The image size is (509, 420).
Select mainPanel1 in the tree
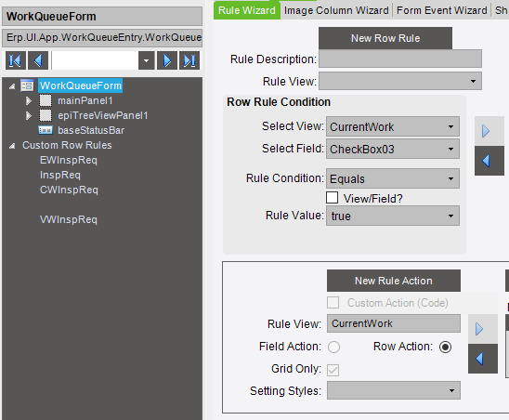[x=85, y=100]
